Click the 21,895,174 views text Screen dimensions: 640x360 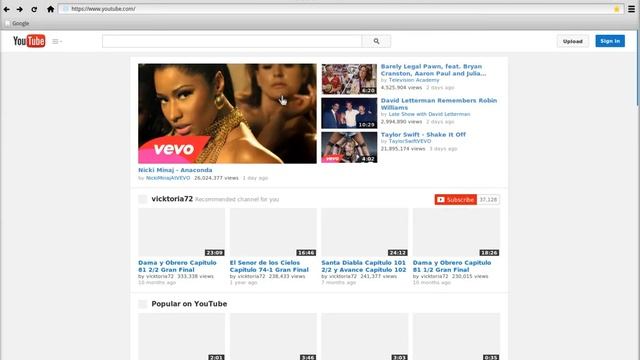[x=403, y=149]
